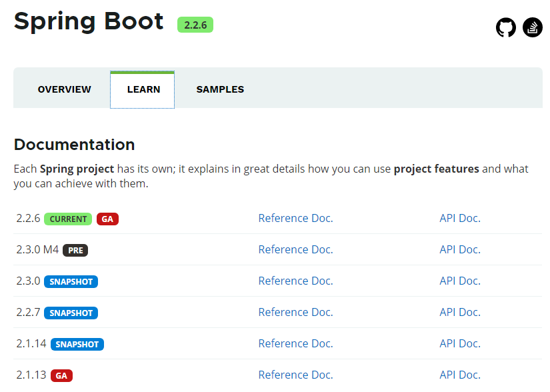This screenshot has height=392, width=550.
Task: Select the Learn tab
Action: click(143, 89)
